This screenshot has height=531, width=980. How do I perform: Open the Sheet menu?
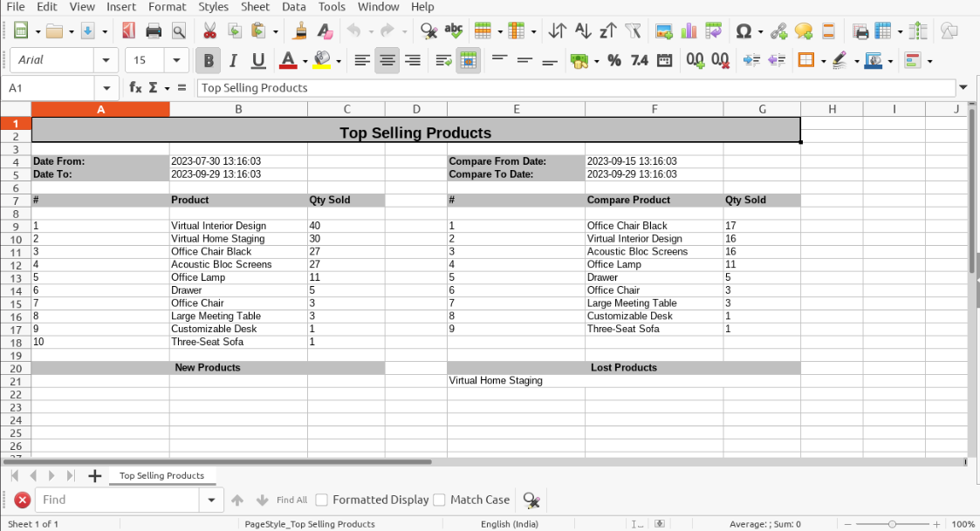coord(255,7)
